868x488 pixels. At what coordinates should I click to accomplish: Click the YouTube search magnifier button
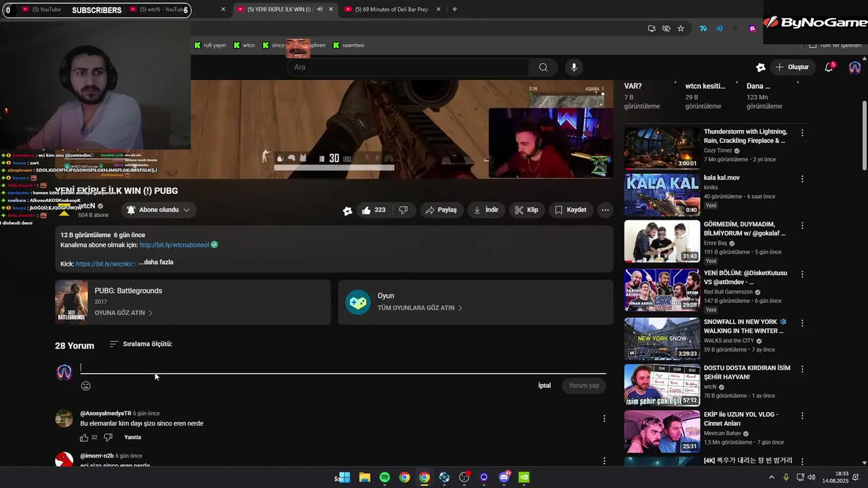[543, 67]
